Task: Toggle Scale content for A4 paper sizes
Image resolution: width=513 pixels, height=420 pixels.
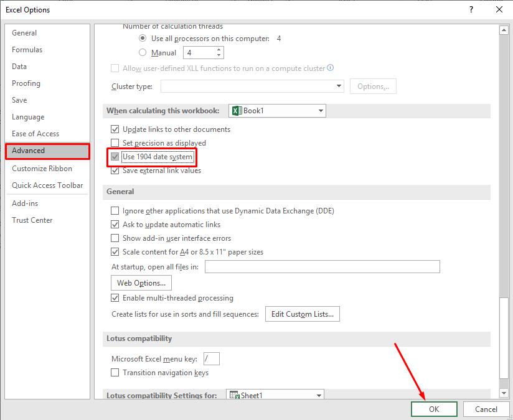Action: click(x=115, y=252)
